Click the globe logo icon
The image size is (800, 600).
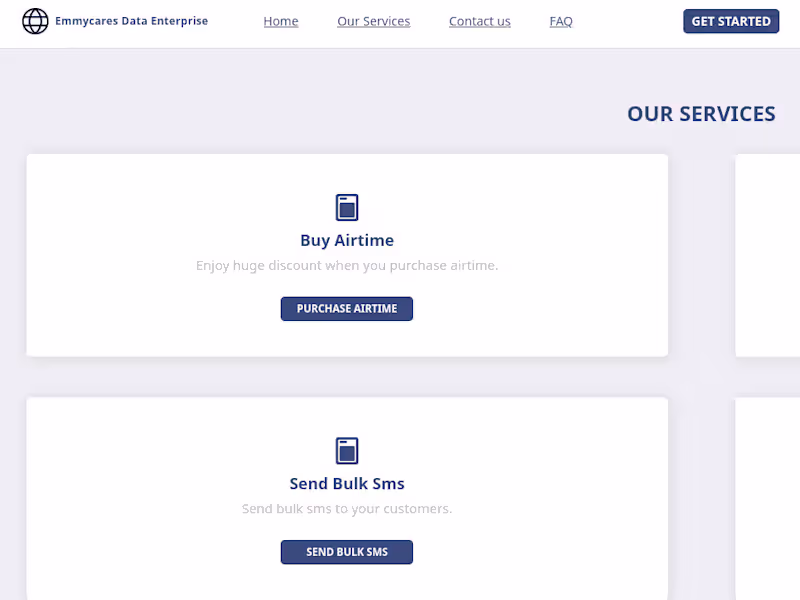[35, 21]
